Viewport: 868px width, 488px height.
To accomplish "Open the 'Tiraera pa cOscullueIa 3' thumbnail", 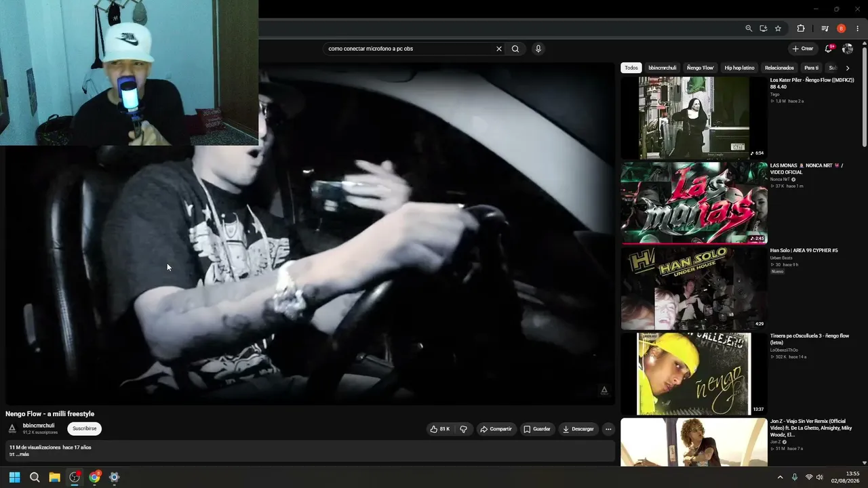I will 694,373.
